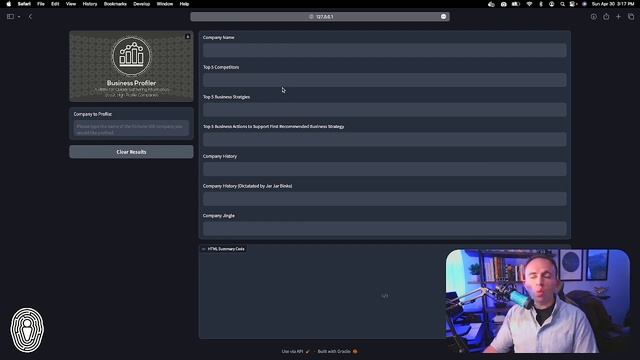The height and width of the screenshot is (360, 640).
Task: Click the Built with Gradio link
Action: (337, 351)
